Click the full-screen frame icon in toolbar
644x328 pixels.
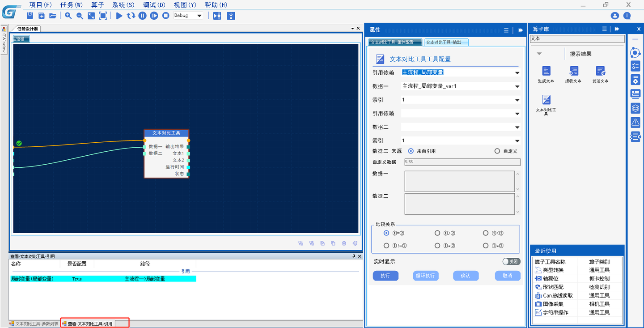click(103, 16)
